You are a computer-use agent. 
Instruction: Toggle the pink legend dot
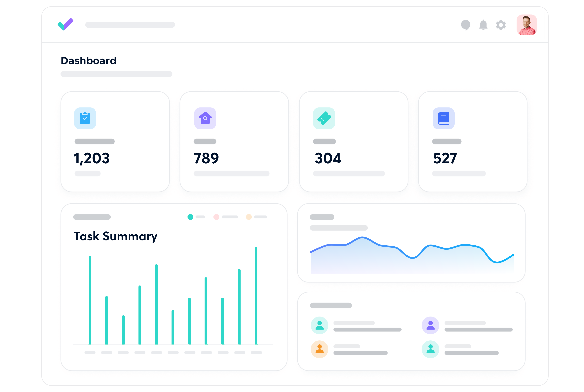click(x=216, y=217)
